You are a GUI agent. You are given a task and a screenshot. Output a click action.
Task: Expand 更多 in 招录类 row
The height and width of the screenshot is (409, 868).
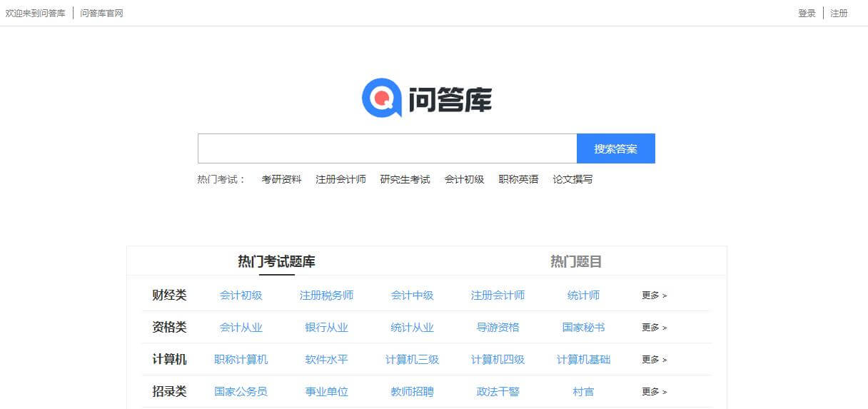click(654, 391)
